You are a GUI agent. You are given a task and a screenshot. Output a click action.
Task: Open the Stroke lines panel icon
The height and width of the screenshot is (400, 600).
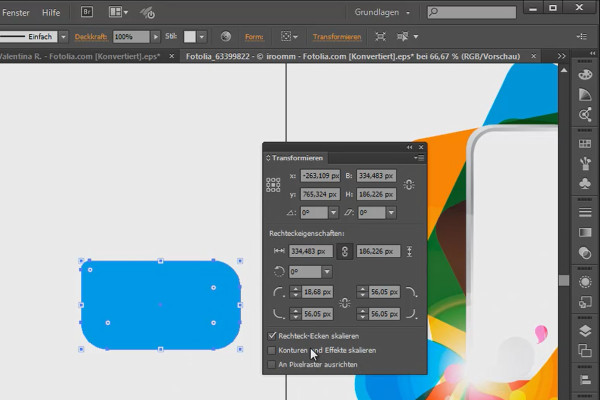coord(585,212)
